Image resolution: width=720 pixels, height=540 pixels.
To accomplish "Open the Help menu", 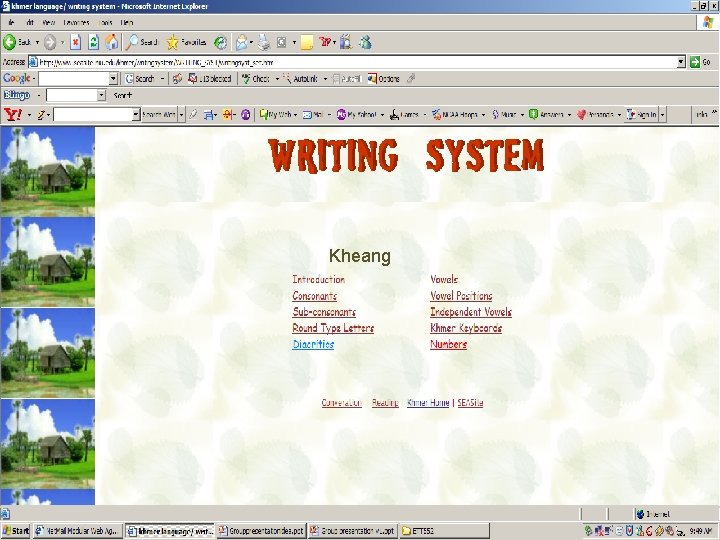I will coord(127,22).
